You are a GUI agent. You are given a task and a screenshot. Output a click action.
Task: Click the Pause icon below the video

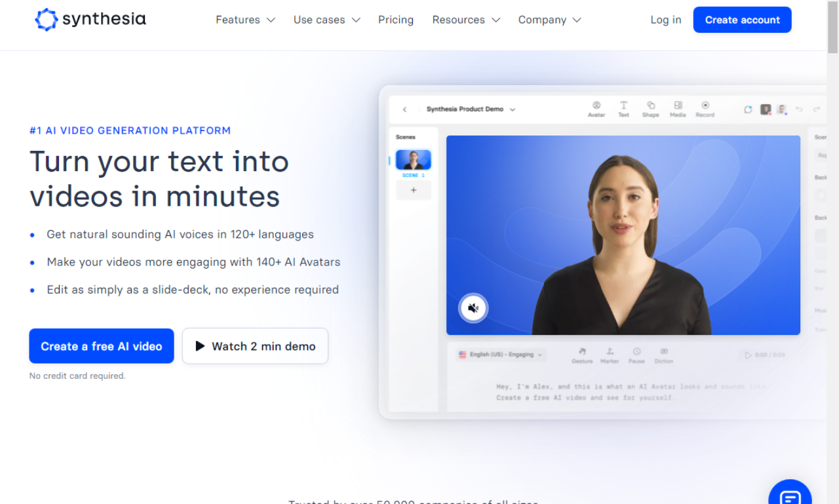pos(636,356)
